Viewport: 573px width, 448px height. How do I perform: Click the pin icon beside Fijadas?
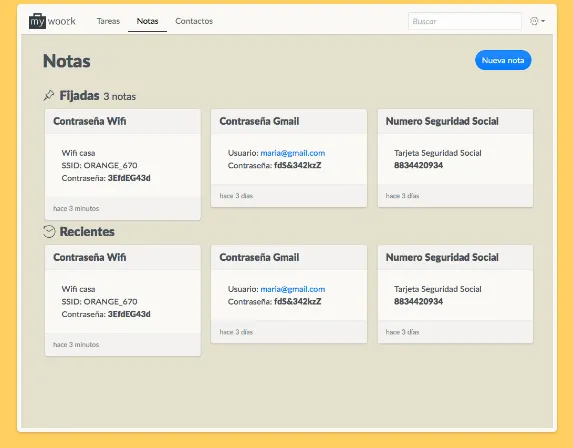[49, 95]
